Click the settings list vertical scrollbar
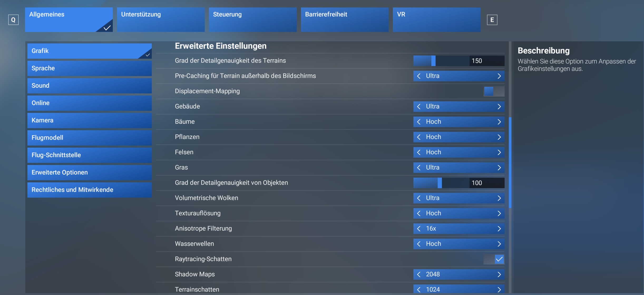Image resolution: width=644 pixels, height=295 pixels. (510, 162)
